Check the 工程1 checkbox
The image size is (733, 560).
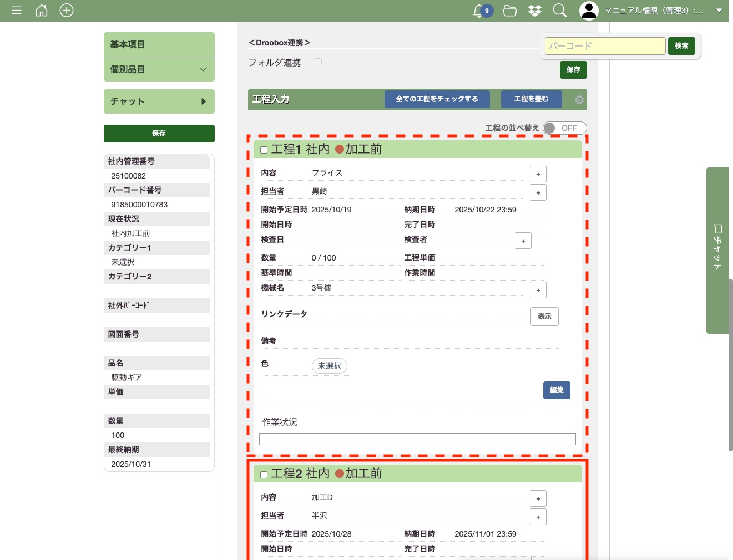point(264,150)
